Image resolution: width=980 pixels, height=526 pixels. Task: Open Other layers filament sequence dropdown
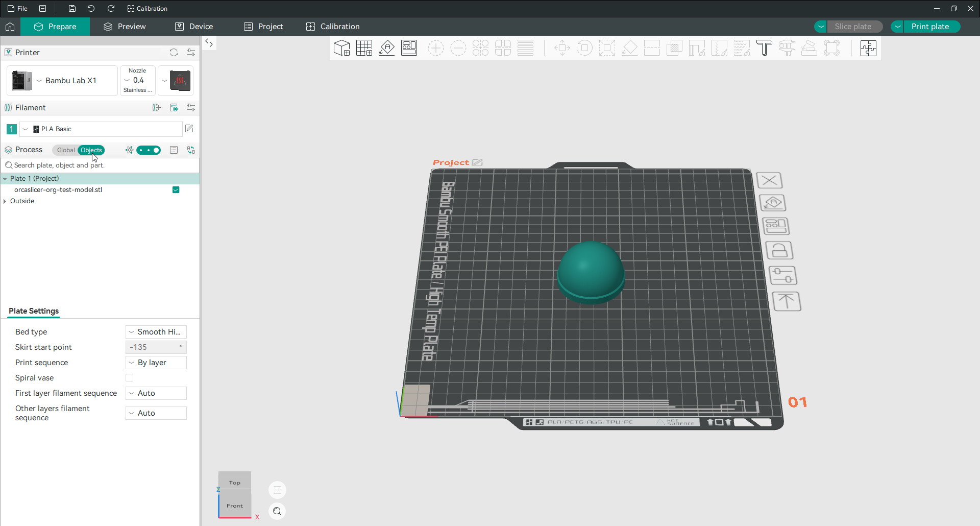(x=156, y=413)
